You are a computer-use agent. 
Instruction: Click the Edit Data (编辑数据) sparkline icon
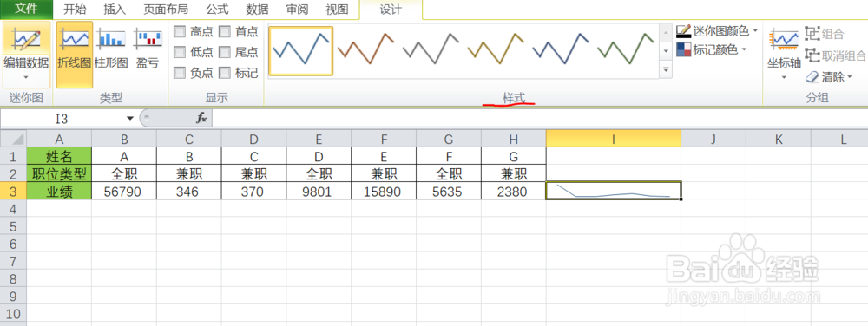click(x=27, y=40)
